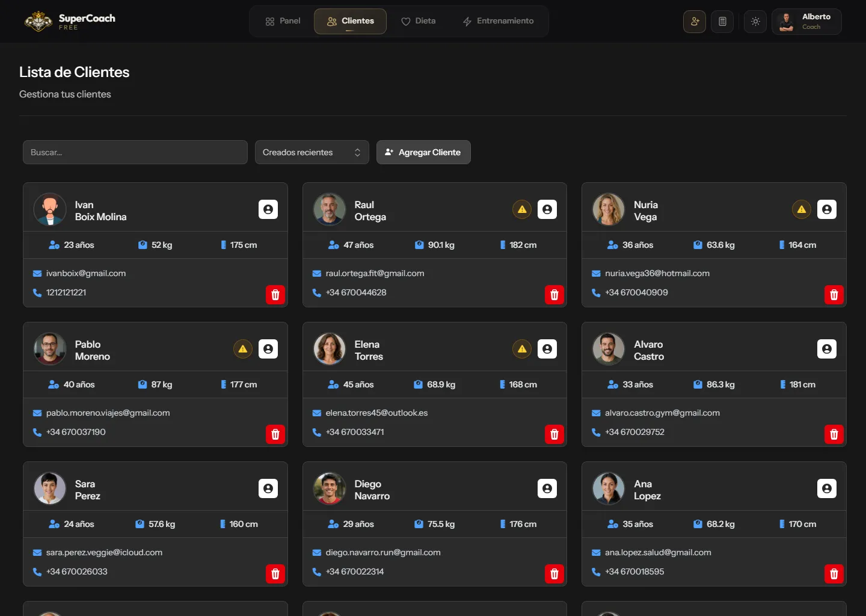Open the Entrenamiento tab
866x616 pixels.
498,21
